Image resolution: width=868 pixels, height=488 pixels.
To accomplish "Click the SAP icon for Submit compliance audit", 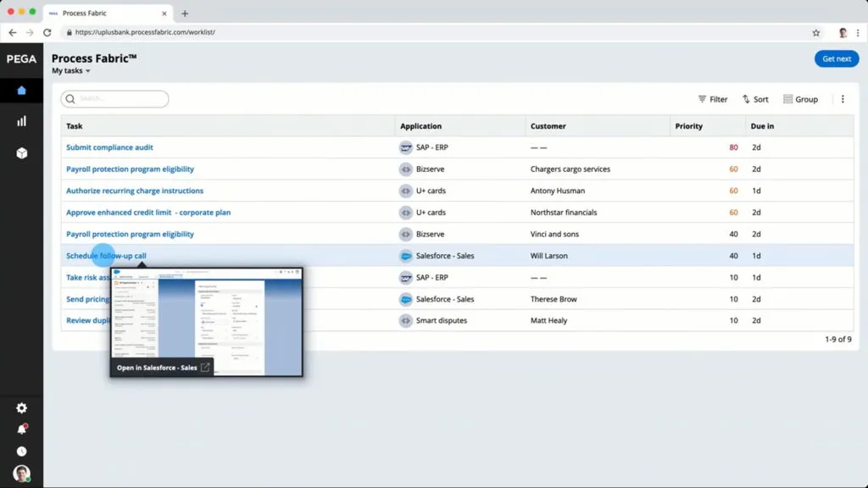I will click(406, 147).
